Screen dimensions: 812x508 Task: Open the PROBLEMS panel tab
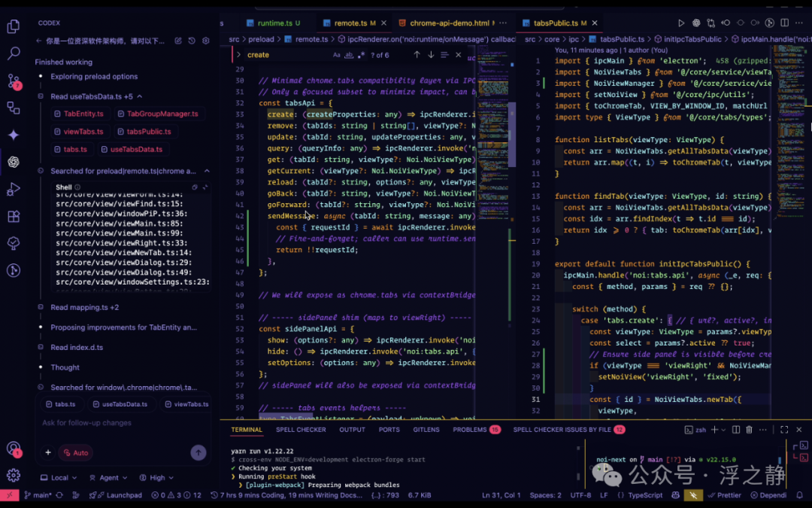(477, 429)
